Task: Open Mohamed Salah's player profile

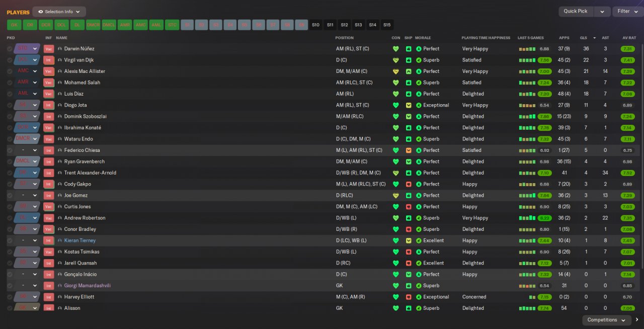Action: [82, 83]
